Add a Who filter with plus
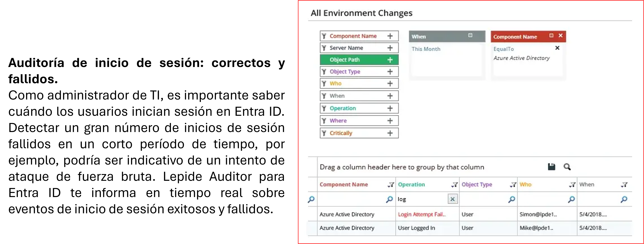The image size is (644, 244). click(x=390, y=83)
